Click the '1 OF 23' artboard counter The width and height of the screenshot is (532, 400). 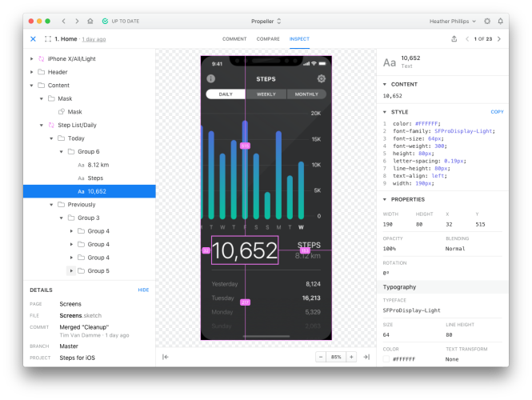[483, 39]
